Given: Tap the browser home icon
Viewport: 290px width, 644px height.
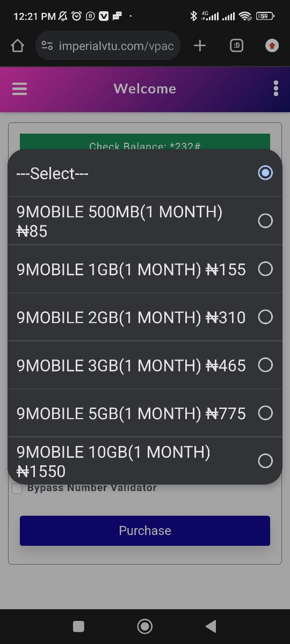Looking at the screenshot, I should coord(18,46).
